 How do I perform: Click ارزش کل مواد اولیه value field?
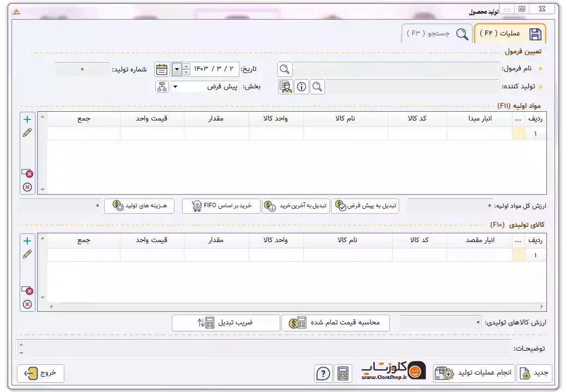449,206
